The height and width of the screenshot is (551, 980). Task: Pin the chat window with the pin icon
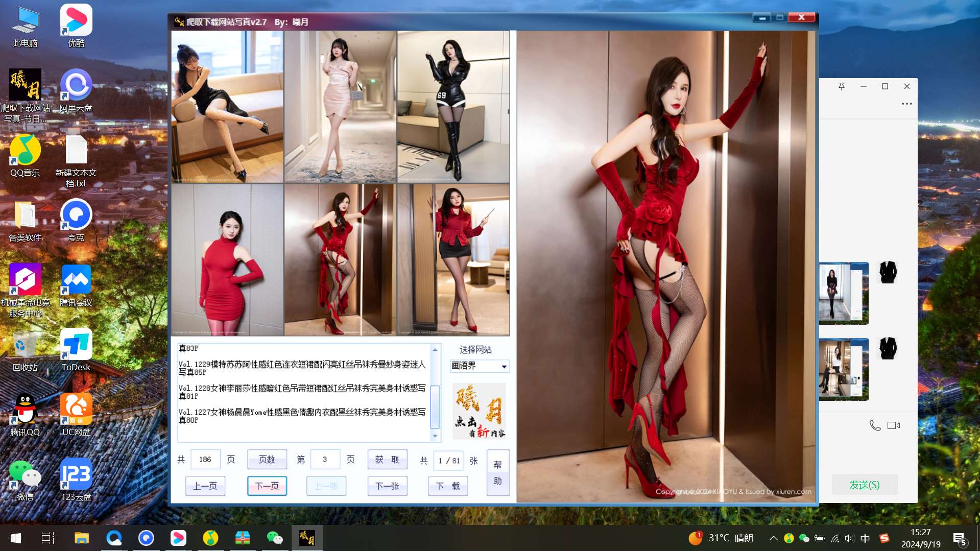click(x=842, y=86)
